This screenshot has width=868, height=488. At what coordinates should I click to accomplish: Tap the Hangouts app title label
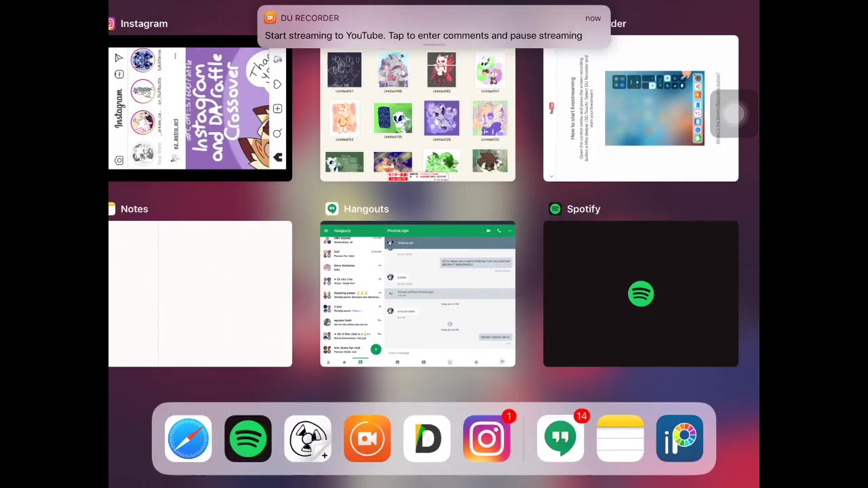[366, 209]
